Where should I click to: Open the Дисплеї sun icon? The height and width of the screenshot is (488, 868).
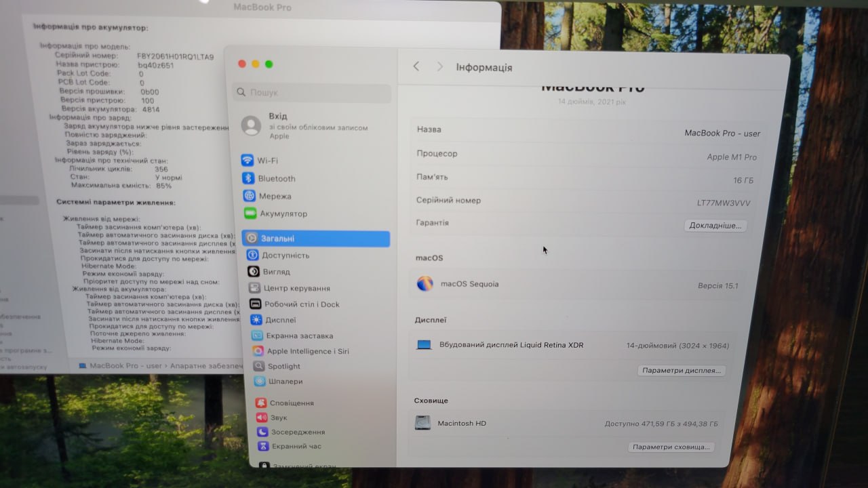coord(256,320)
